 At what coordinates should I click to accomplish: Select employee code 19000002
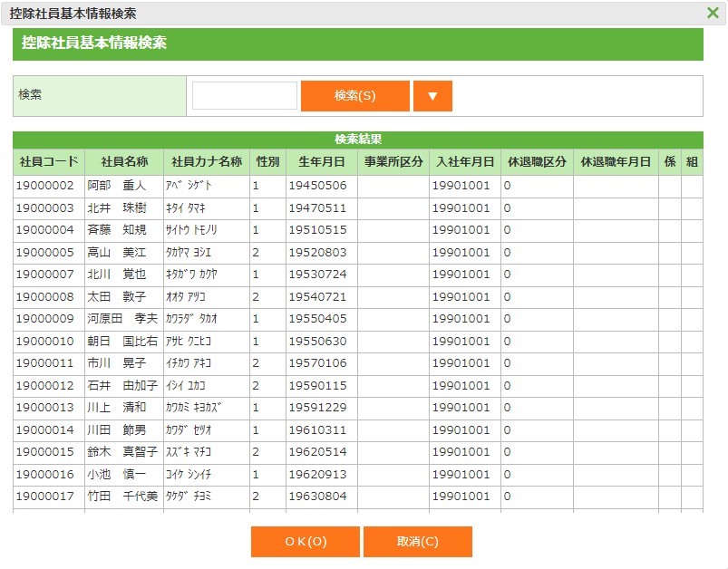[45, 186]
